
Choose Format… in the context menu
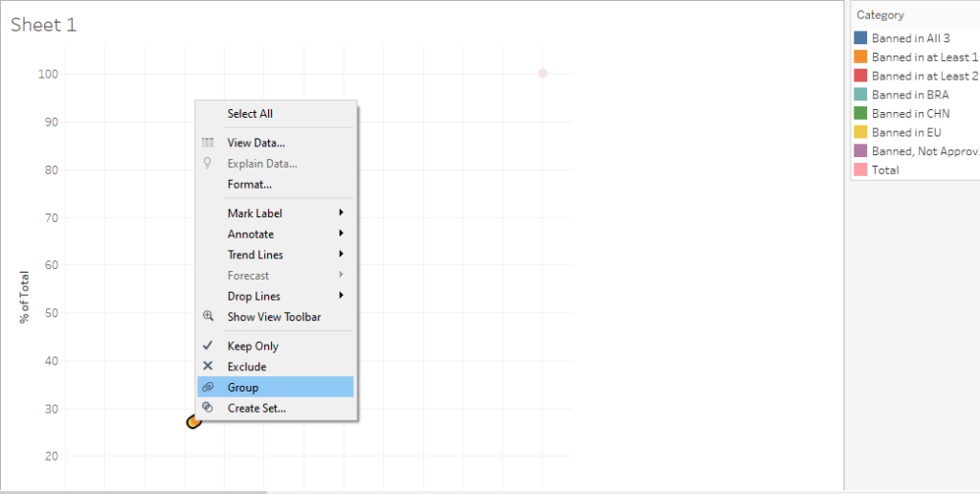point(276,185)
